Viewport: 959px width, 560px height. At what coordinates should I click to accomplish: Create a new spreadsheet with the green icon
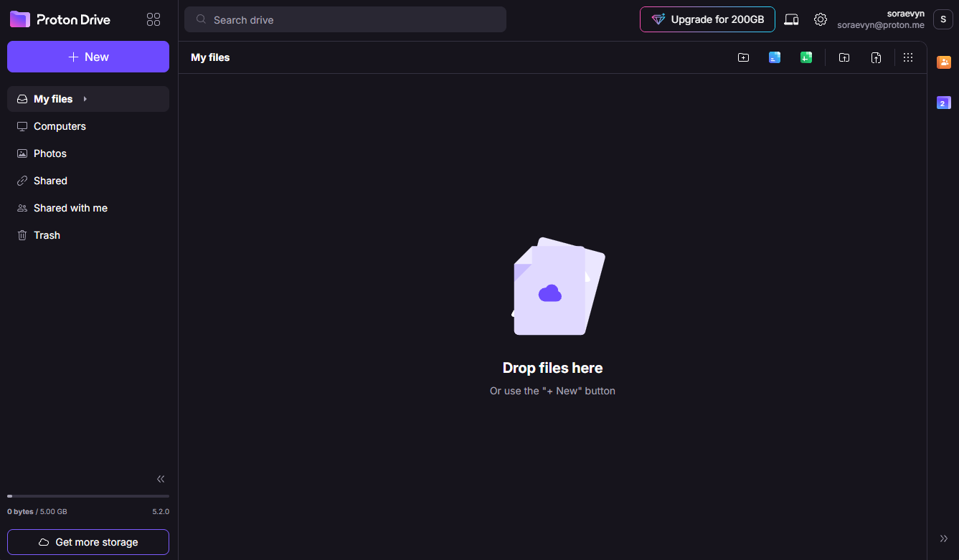806,57
